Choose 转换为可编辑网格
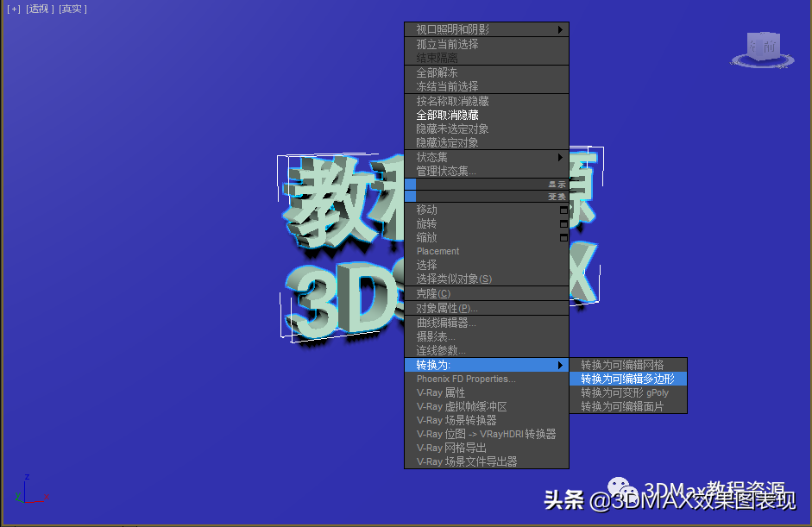The width and height of the screenshot is (812, 527). coord(628,365)
